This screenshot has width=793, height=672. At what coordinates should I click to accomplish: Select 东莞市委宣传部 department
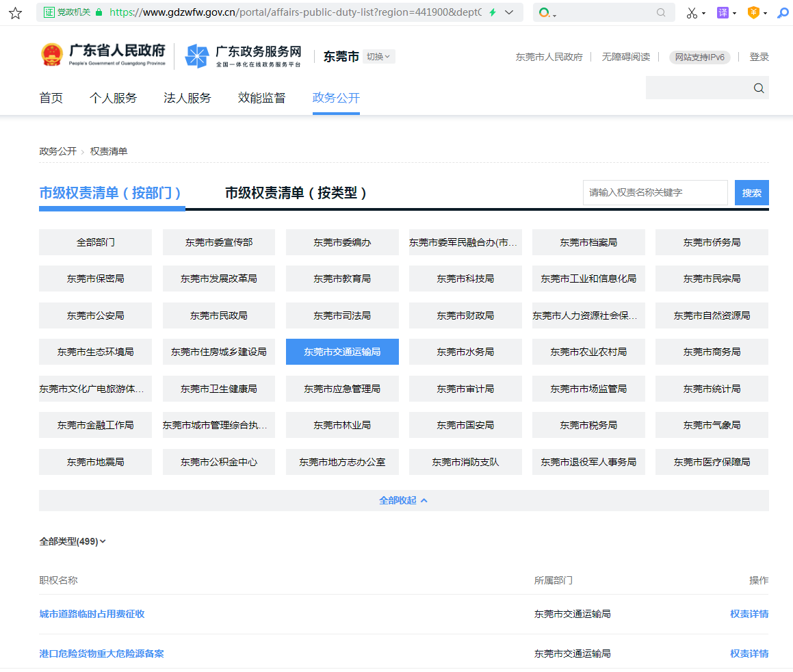point(218,242)
